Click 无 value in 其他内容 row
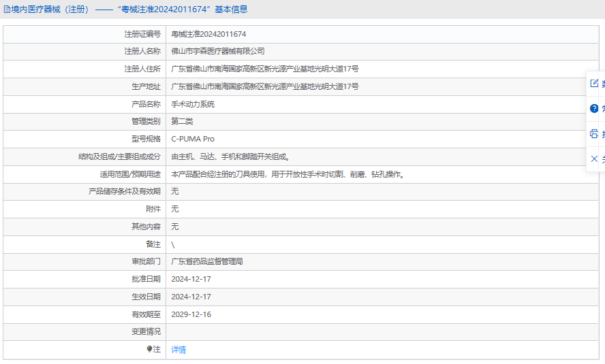Screen dimensions: 605x364 point(175,227)
